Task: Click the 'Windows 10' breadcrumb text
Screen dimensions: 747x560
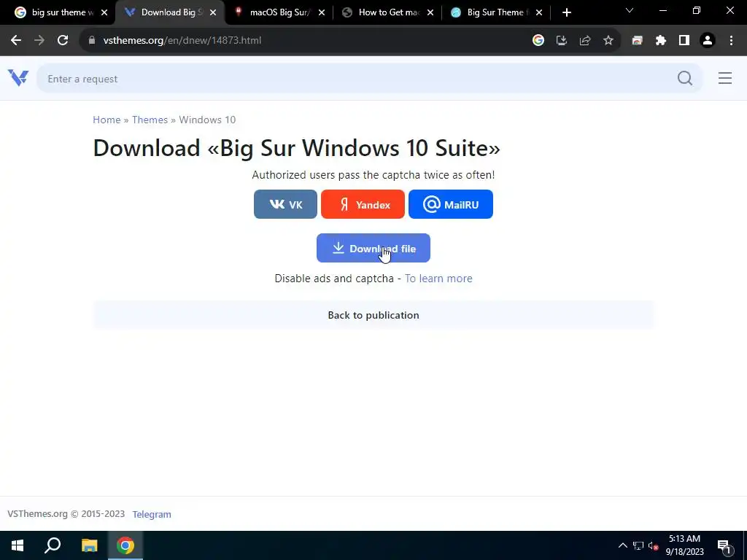Action: tap(207, 120)
